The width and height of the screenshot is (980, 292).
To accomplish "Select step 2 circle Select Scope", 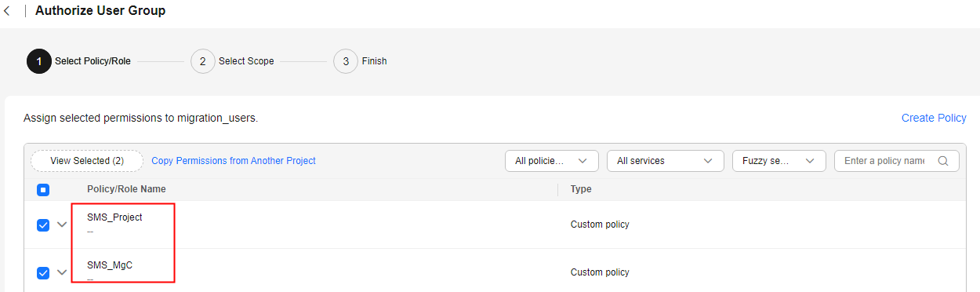I will tap(202, 61).
